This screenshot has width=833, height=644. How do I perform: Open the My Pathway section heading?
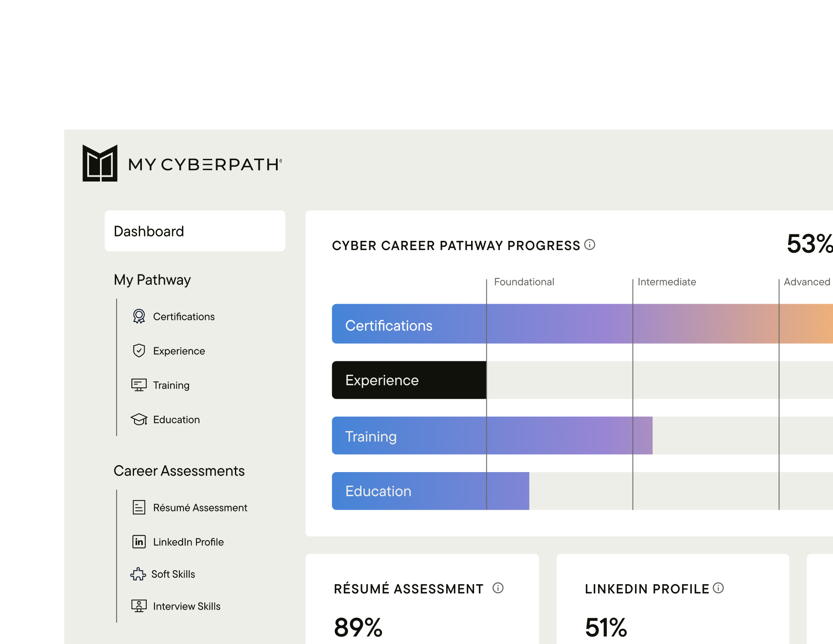click(x=152, y=280)
